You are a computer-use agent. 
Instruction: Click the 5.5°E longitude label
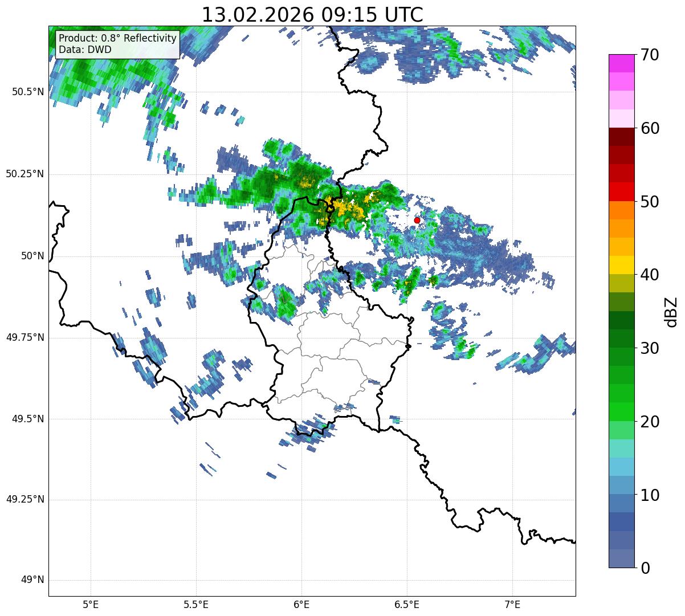tap(196, 605)
